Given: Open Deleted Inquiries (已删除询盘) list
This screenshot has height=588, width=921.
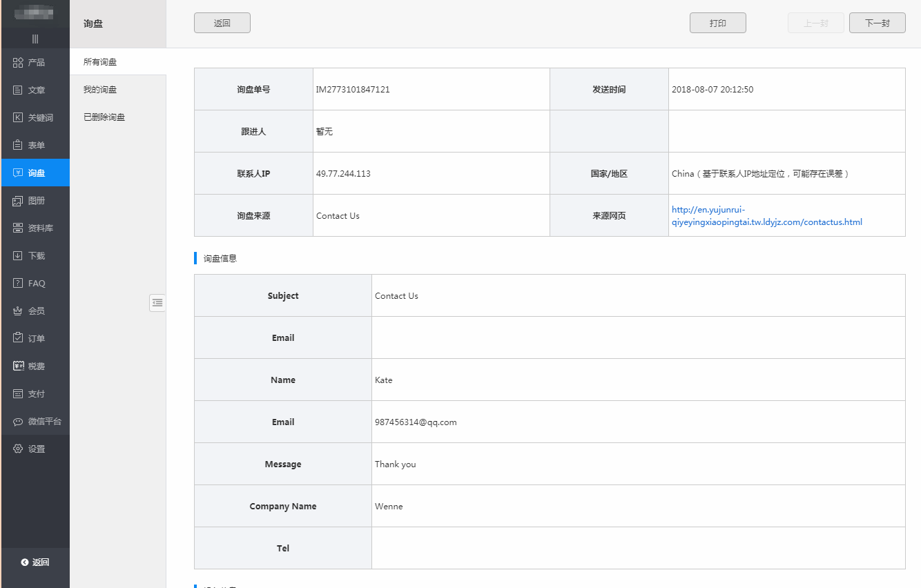Looking at the screenshot, I should [104, 117].
